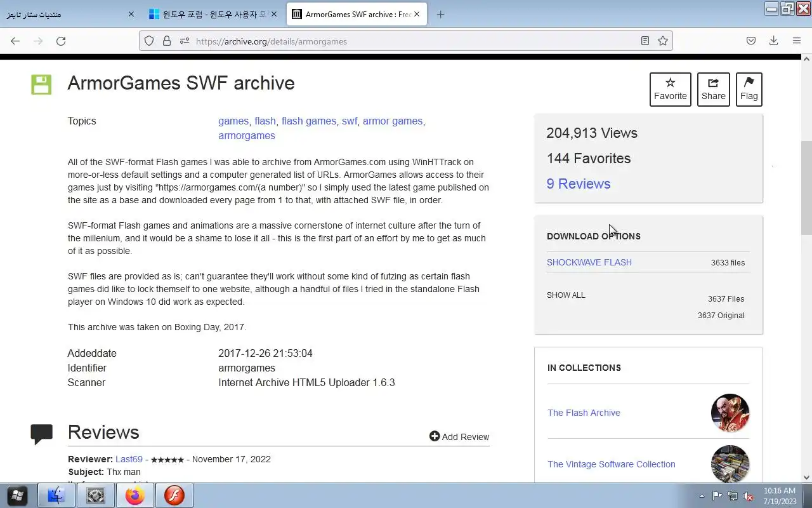Open the browser downloads arrow icon
812x508 pixels.
click(773, 41)
